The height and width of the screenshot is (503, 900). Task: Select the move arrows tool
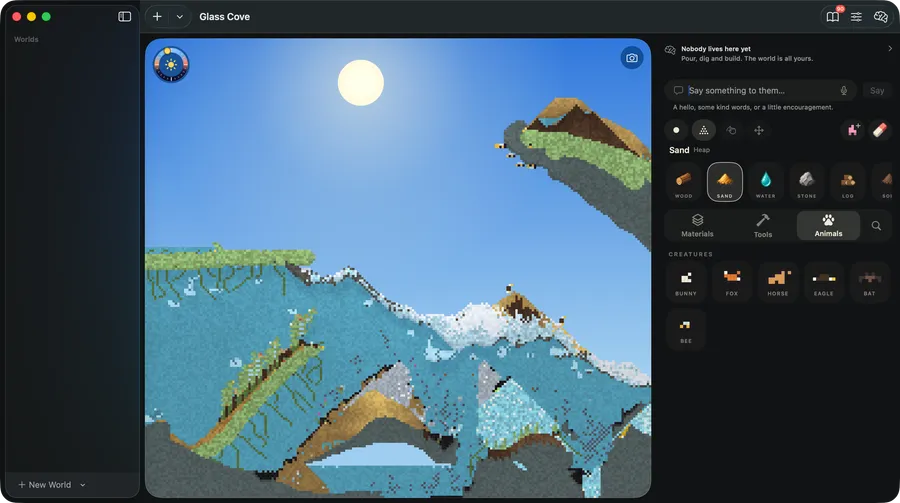pos(759,130)
